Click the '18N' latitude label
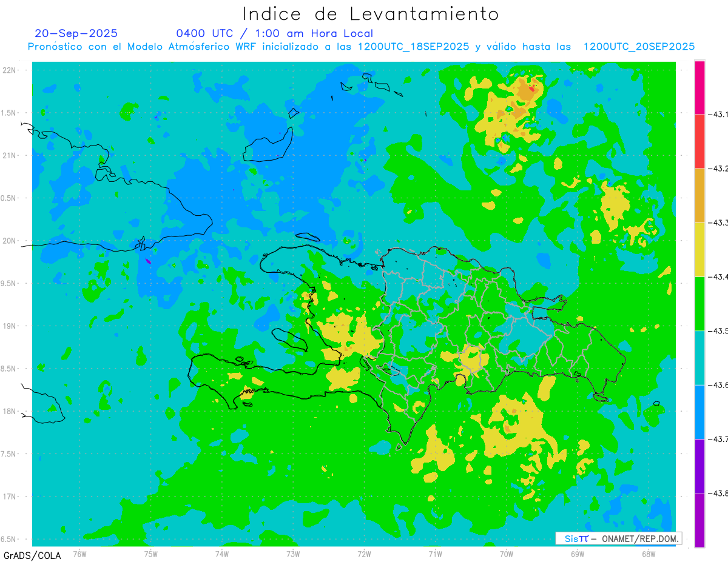 click(10, 411)
